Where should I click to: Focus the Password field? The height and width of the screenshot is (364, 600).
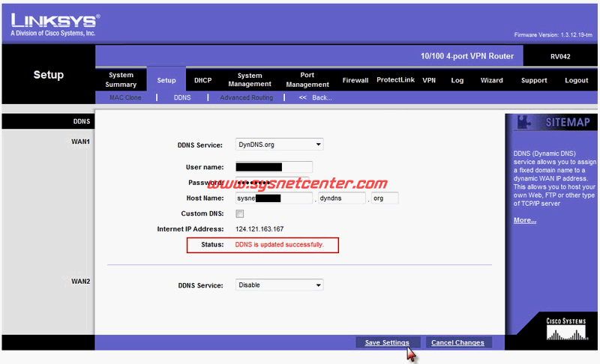point(272,182)
